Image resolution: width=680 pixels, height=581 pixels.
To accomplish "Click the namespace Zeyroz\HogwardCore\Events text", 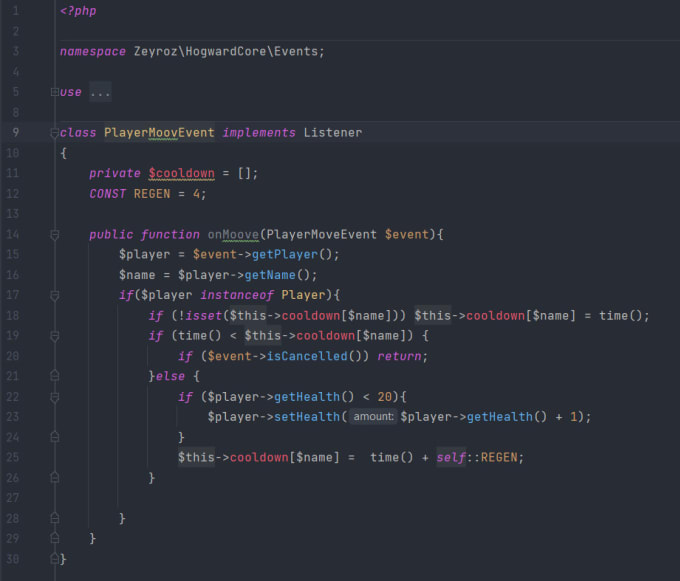I will (x=192, y=52).
